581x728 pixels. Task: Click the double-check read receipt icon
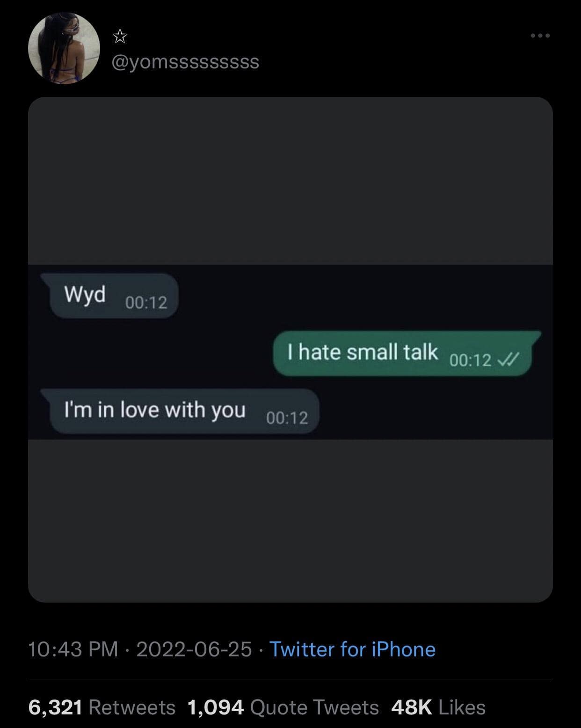507,360
